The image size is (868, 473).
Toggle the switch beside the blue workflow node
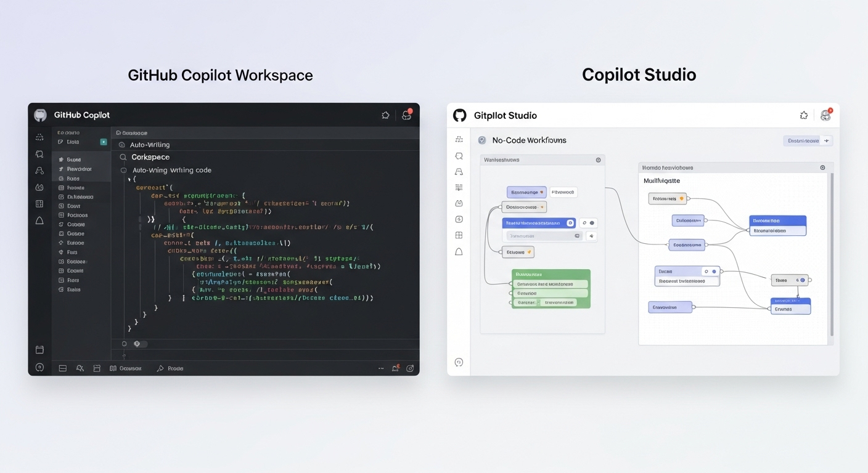click(588, 223)
